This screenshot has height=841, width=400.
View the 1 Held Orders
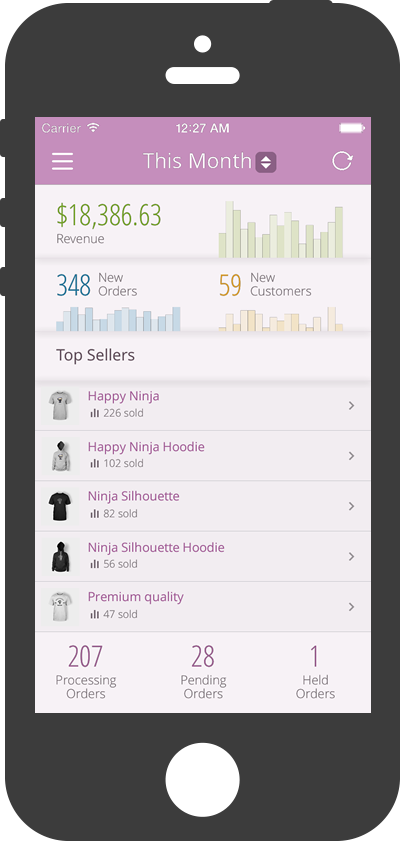point(315,672)
